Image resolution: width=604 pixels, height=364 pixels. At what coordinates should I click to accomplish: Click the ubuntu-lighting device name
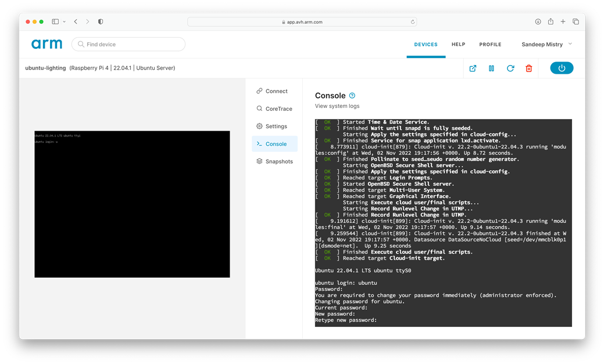pos(45,68)
